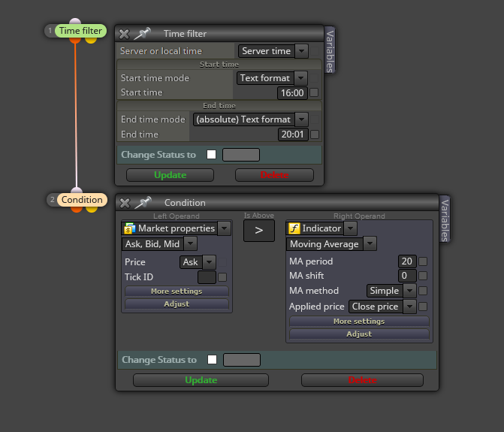Click the Tick ID input field
Viewport: 504px width, 432px height.
coord(207,277)
